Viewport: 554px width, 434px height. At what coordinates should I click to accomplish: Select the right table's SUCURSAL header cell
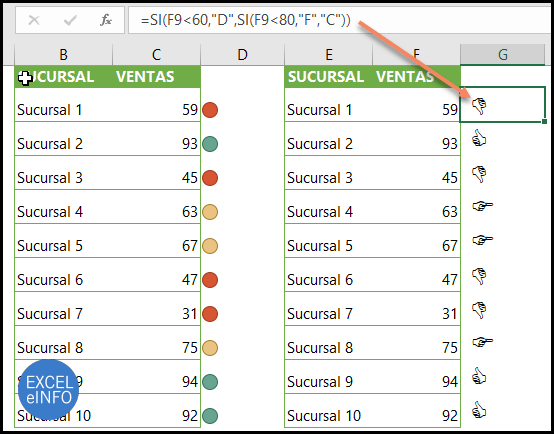pyautogui.click(x=328, y=77)
